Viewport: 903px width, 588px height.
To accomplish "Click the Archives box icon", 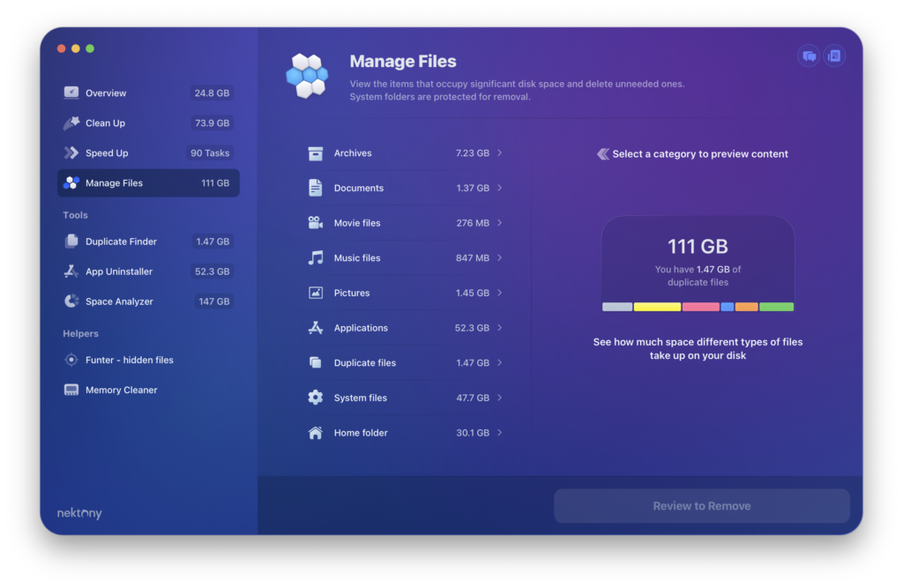I will pos(315,153).
